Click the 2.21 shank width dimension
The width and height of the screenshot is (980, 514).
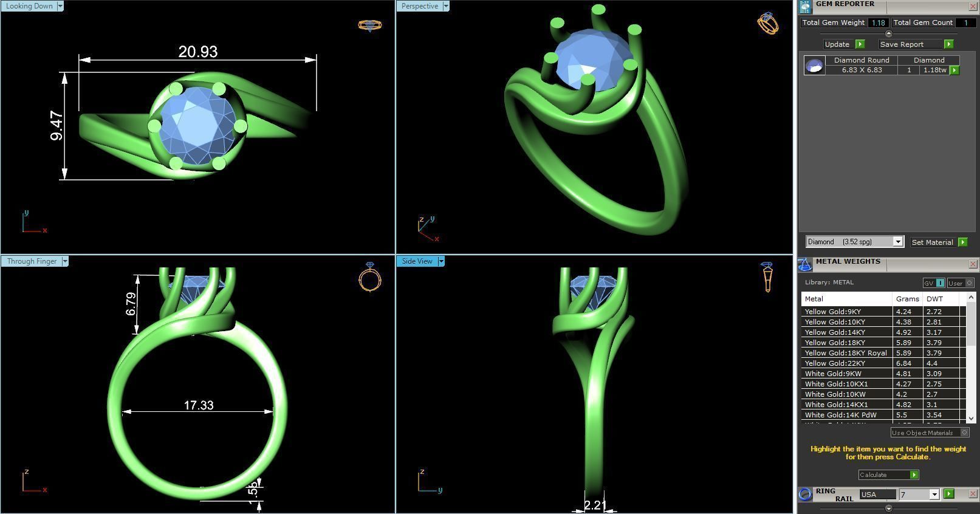point(595,505)
